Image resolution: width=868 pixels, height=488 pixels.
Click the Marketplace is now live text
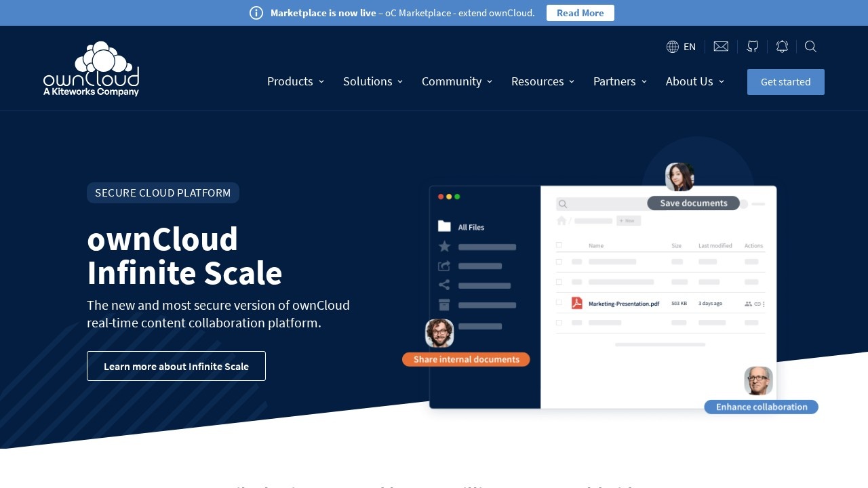[323, 13]
